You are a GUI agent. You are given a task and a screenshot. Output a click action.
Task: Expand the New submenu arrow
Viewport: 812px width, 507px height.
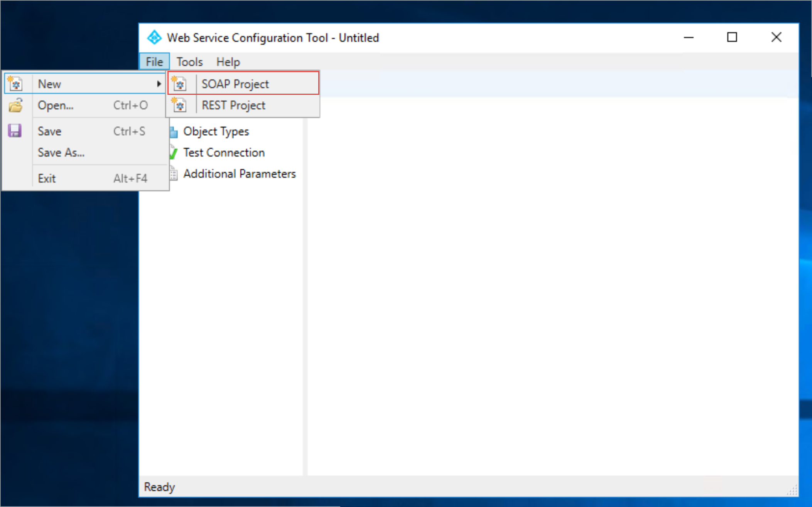(159, 84)
